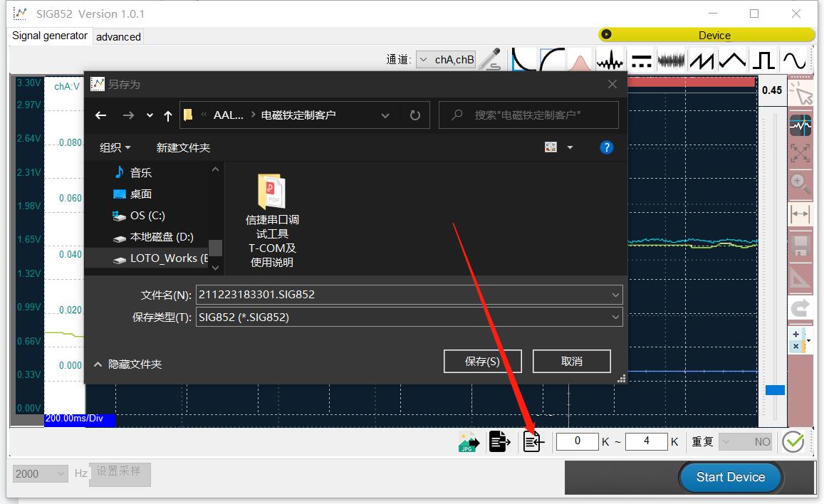The width and height of the screenshot is (824, 504).
Task: Click the 4 K end range field
Action: [x=647, y=441]
